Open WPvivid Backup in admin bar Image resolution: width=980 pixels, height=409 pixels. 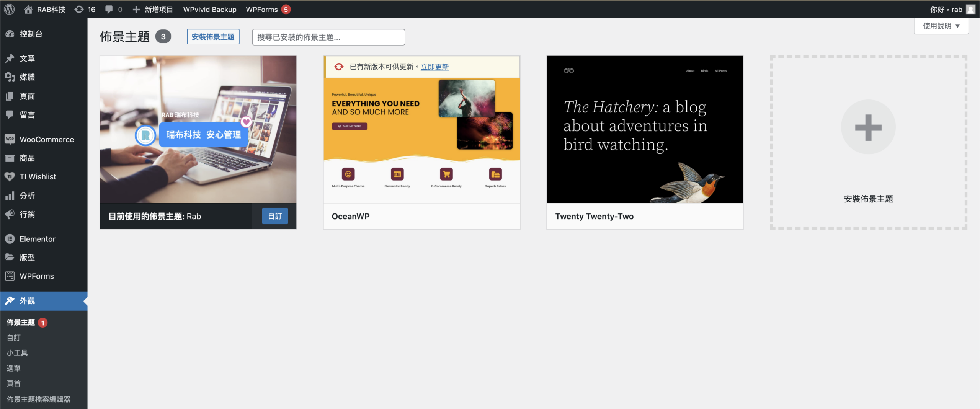pyautogui.click(x=210, y=9)
